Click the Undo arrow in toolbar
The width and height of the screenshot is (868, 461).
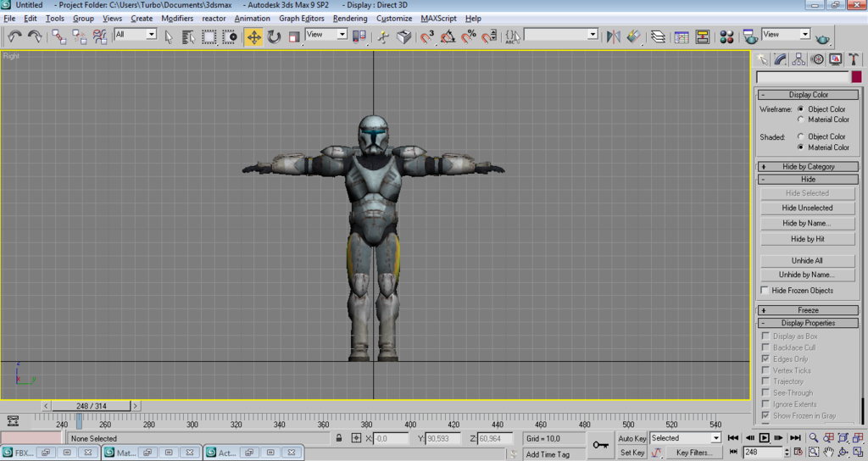15,37
